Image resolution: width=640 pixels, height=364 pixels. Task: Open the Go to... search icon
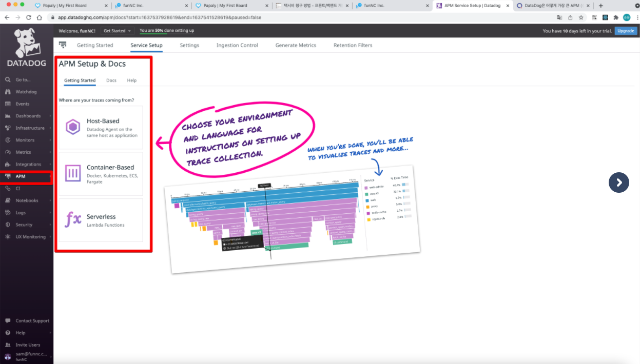point(8,80)
